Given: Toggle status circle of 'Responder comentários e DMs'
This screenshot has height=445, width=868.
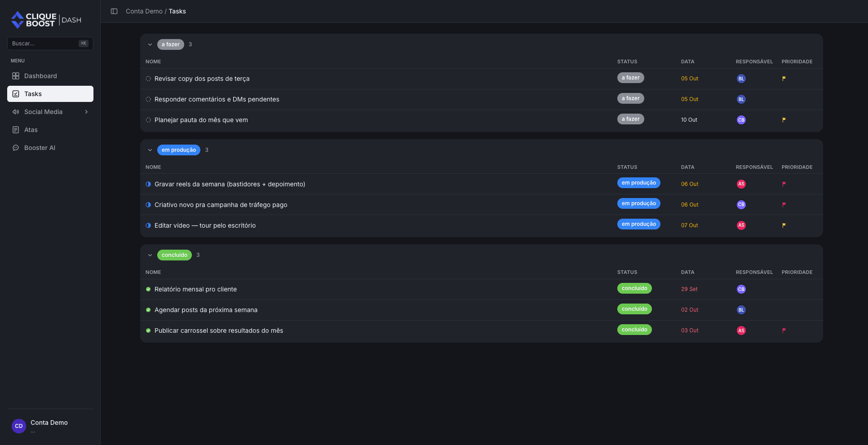Looking at the screenshot, I should [x=148, y=99].
